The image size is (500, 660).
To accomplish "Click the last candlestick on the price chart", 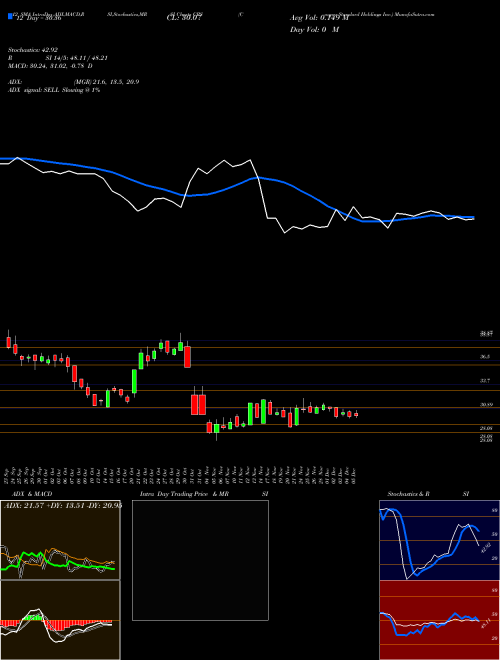I will click(x=356, y=415).
